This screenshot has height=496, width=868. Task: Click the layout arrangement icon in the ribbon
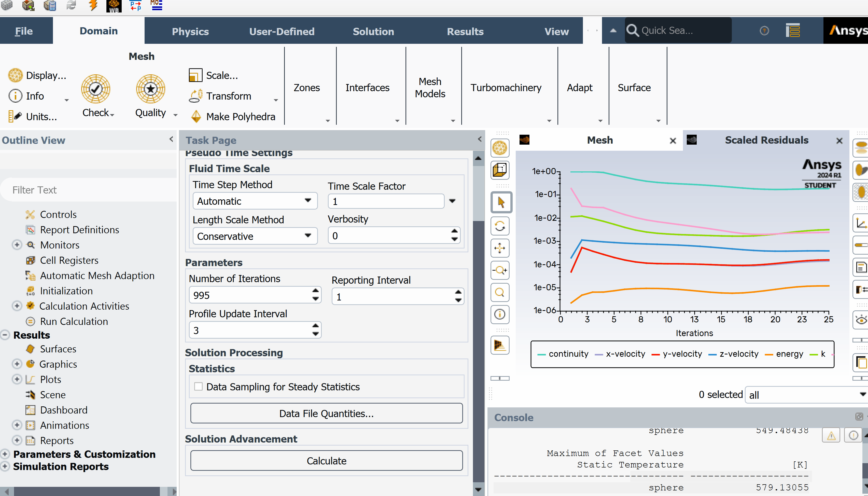coord(793,31)
